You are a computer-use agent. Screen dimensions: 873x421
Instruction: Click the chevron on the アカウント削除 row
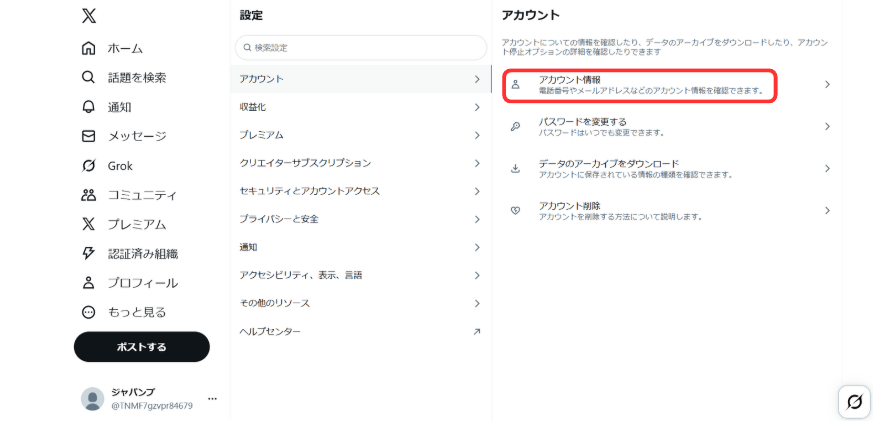point(827,210)
